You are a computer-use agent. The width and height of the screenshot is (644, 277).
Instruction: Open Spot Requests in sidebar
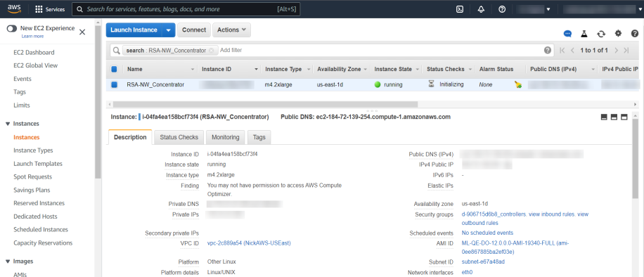(33, 176)
